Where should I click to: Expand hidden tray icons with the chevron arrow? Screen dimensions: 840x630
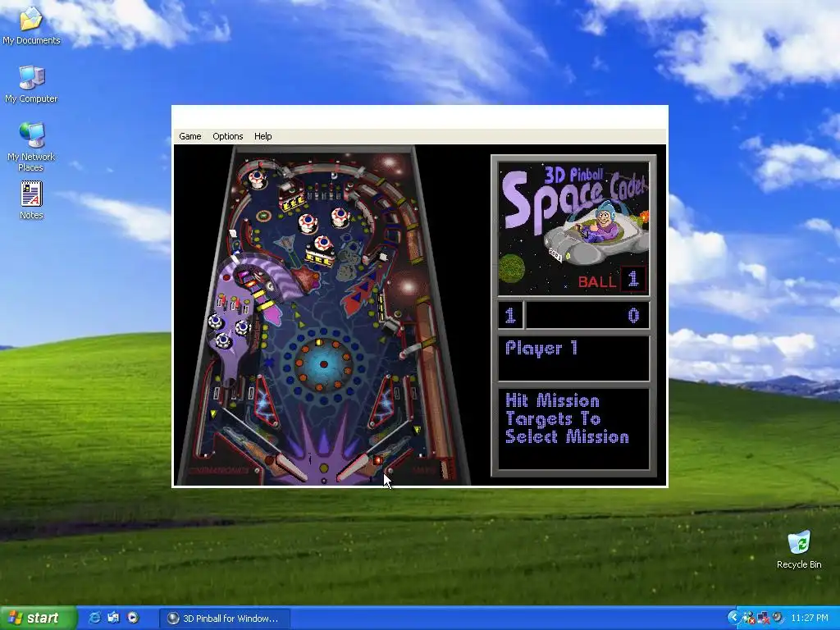[x=733, y=618]
